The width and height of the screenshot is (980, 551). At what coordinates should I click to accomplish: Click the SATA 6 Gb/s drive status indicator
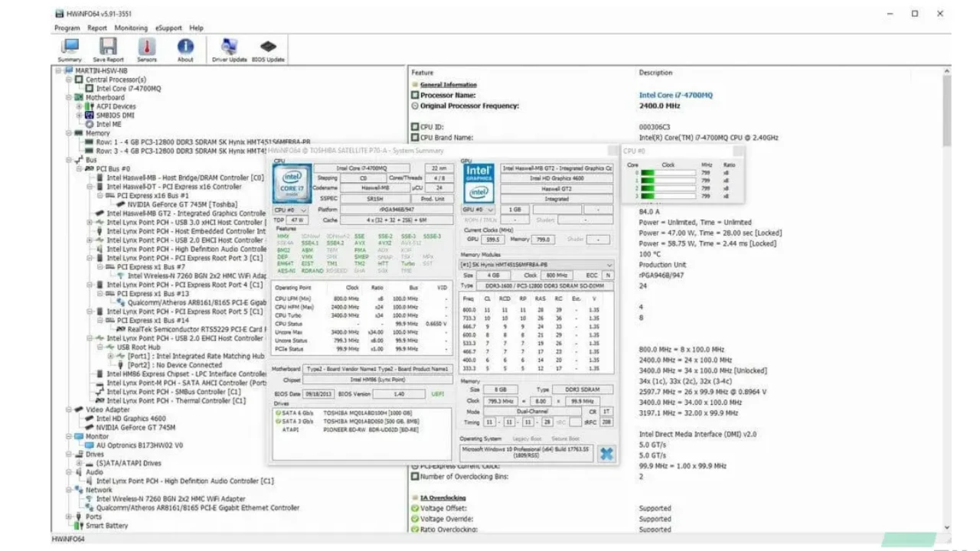(278, 414)
